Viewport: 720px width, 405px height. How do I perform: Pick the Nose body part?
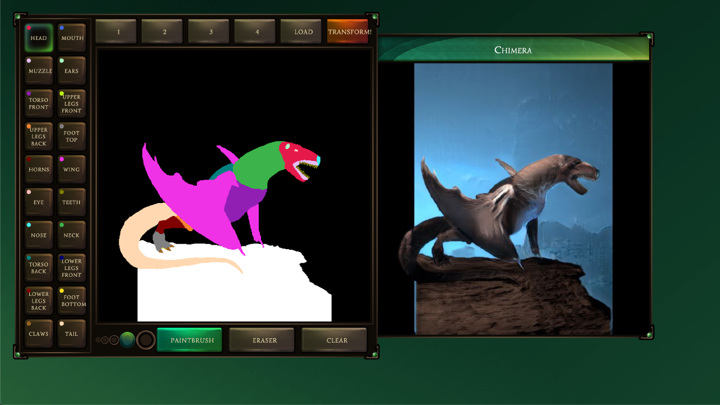[39, 235]
